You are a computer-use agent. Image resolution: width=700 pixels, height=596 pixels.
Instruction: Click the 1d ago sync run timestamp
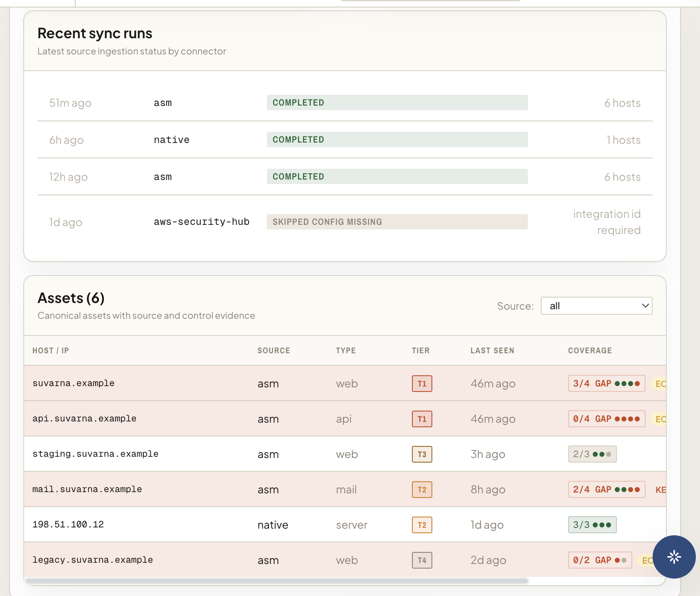(66, 222)
